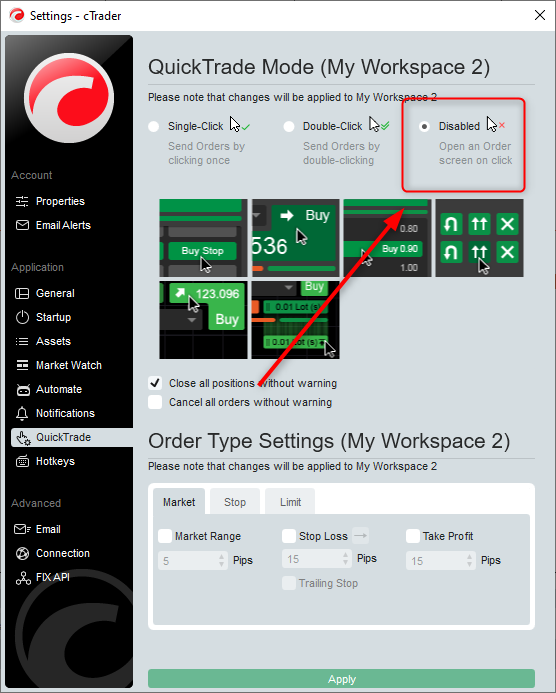This screenshot has width=556, height=693.
Task: Click the Buy 536 price thumbnail
Action: click(296, 238)
